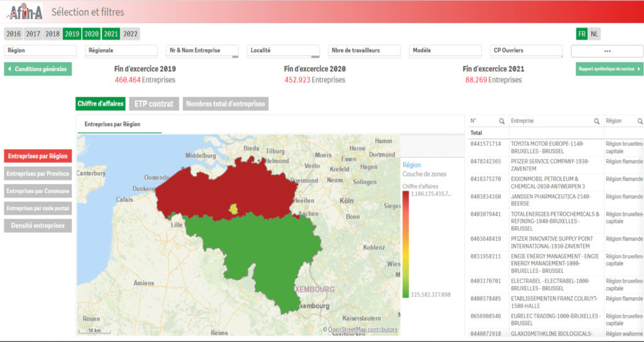The image size is (644, 342).
Task: Select PFIZER INNOVATIVE SUPPLY POINT row
Action: tap(556, 242)
